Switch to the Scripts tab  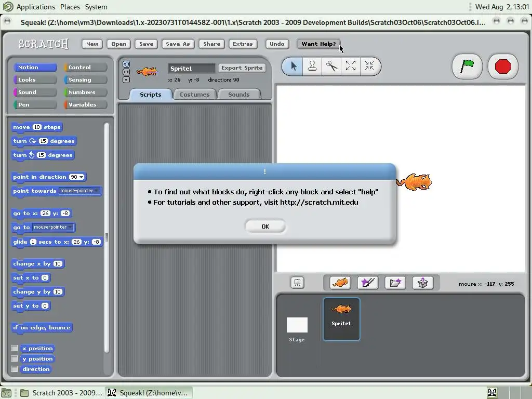[150, 95]
